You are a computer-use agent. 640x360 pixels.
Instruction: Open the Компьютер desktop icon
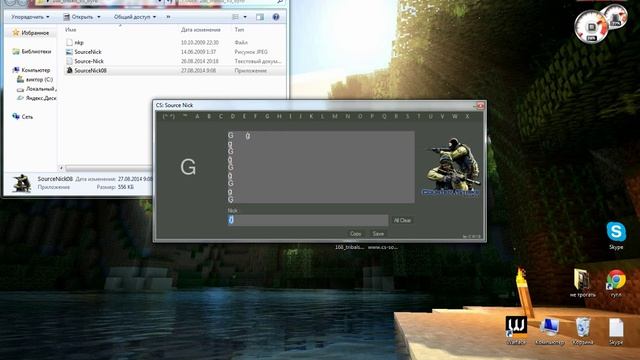[x=549, y=331]
